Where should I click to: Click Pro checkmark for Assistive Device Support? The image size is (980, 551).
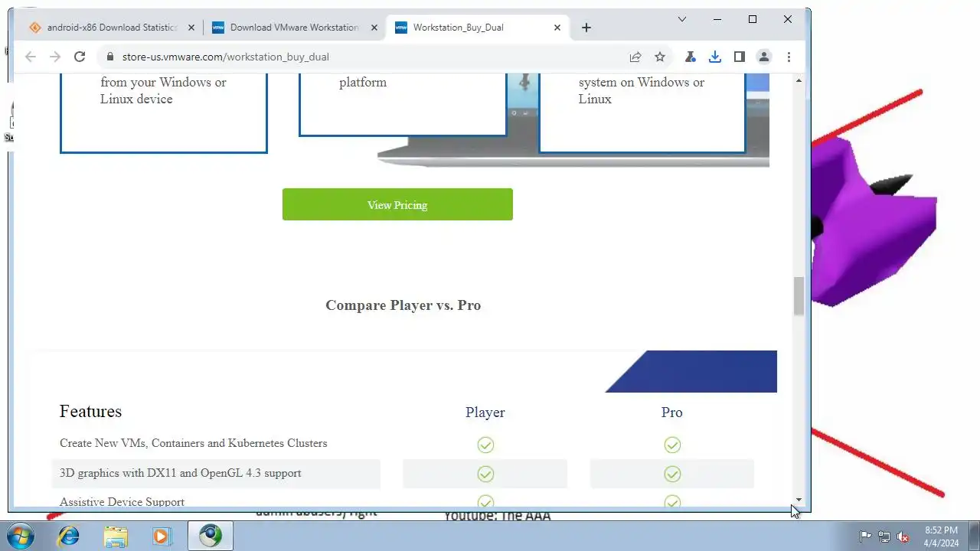pos(672,502)
